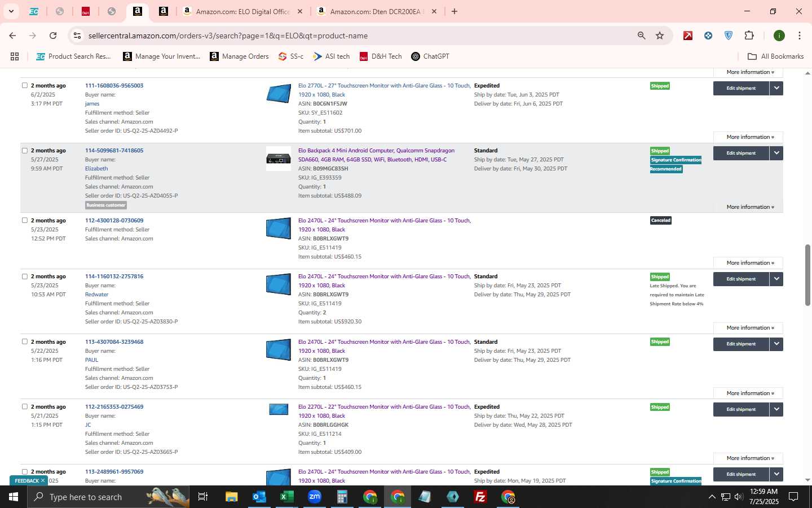Bookmark this page with the star icon
The image size is (812, 508).
660,36
